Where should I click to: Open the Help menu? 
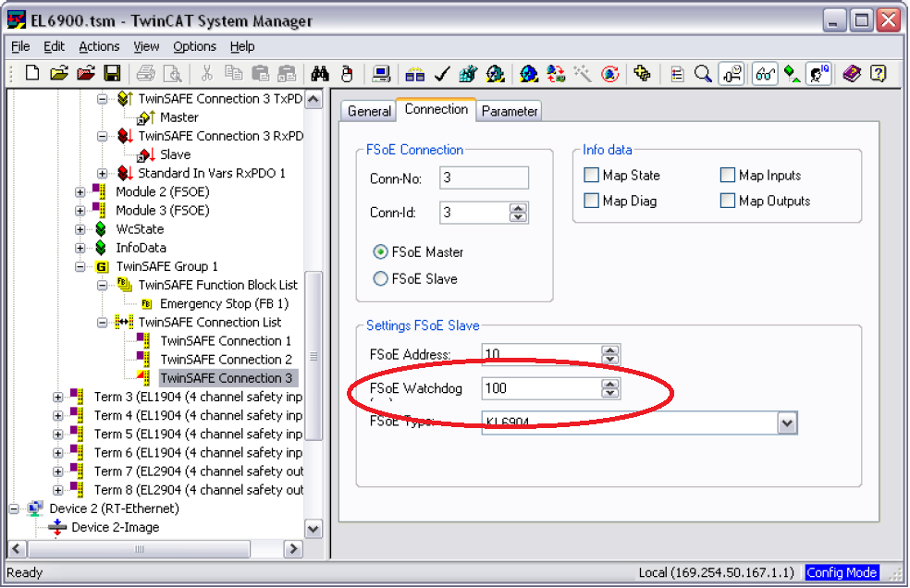[242, 46]
